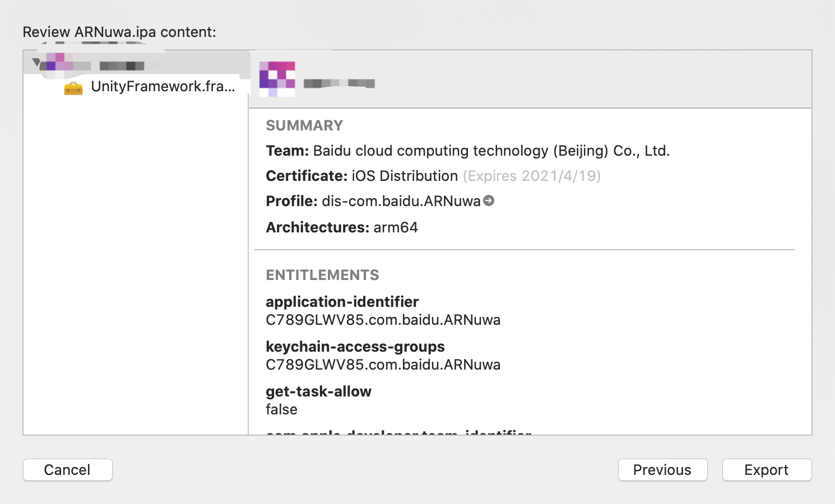The width and height of the screenshot is (835, 504).
Task: Click the Profile dis-com.baidu.ARNuwa text
Action: (373, 201)
